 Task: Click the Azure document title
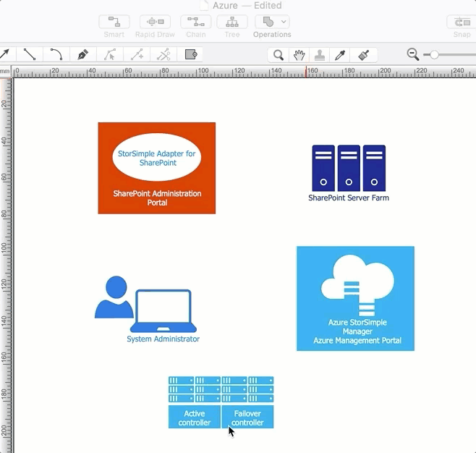225,6
